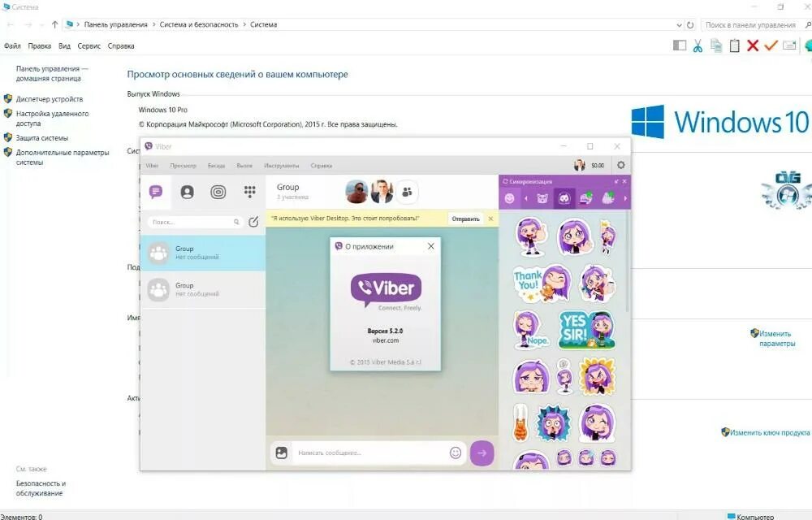The height and width of the screenshot is (520, 812).
Task: Open 'Безопасность и обслуживание' link
Action: (41, 487)
